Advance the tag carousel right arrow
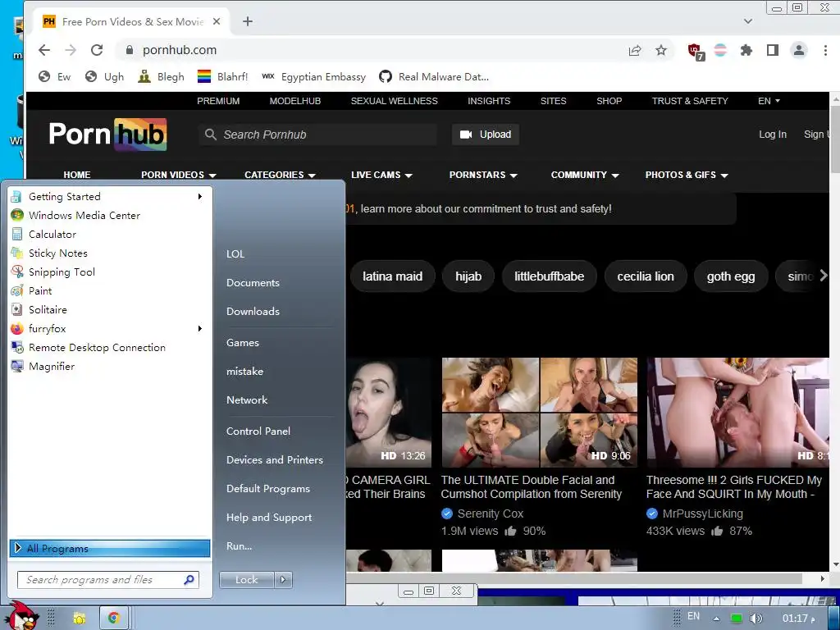The width and height of the screenshot is (840, 630). [824, 276]
